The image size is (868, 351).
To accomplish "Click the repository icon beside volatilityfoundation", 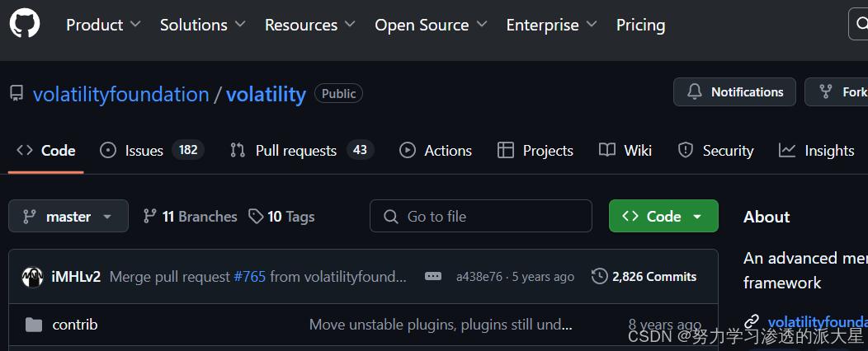I will (17, 94).
